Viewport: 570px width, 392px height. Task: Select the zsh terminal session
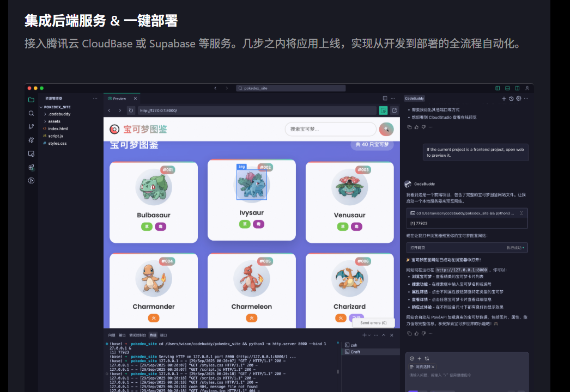[371, 345]
